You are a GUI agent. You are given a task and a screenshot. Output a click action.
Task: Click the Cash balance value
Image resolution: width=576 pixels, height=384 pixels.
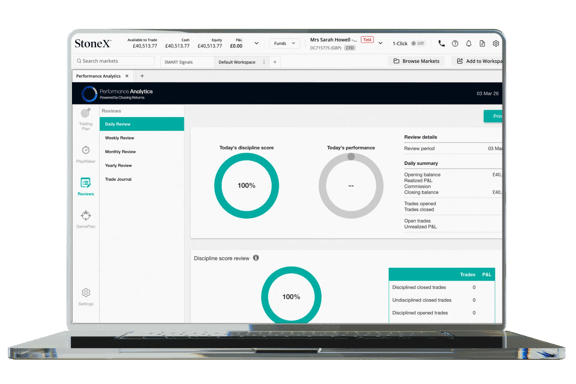(x=177, y=46)
